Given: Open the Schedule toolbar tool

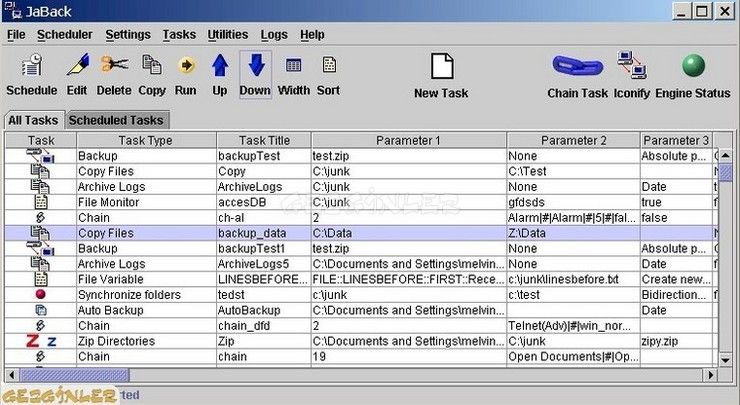Looking at the screenshot, I should (32, 74).
